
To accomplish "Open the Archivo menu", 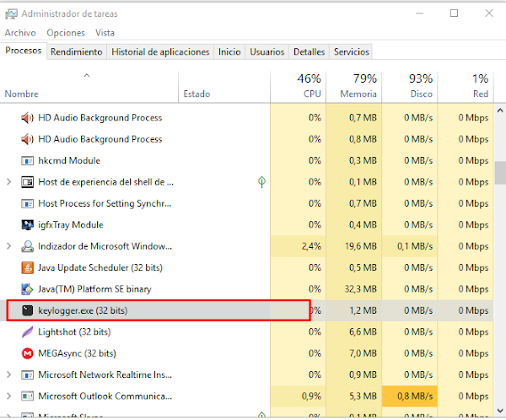I will (x=20, y=33).
